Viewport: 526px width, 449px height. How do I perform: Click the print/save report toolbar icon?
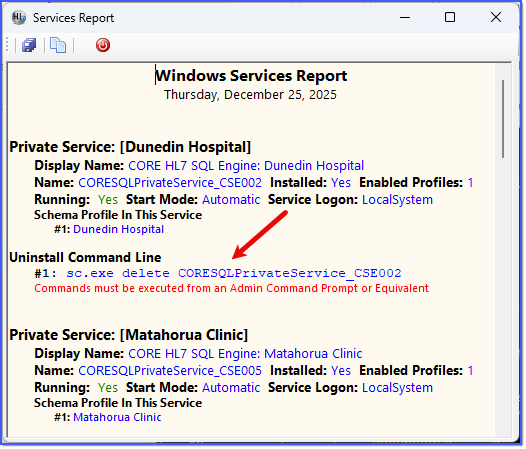(29, 45)
